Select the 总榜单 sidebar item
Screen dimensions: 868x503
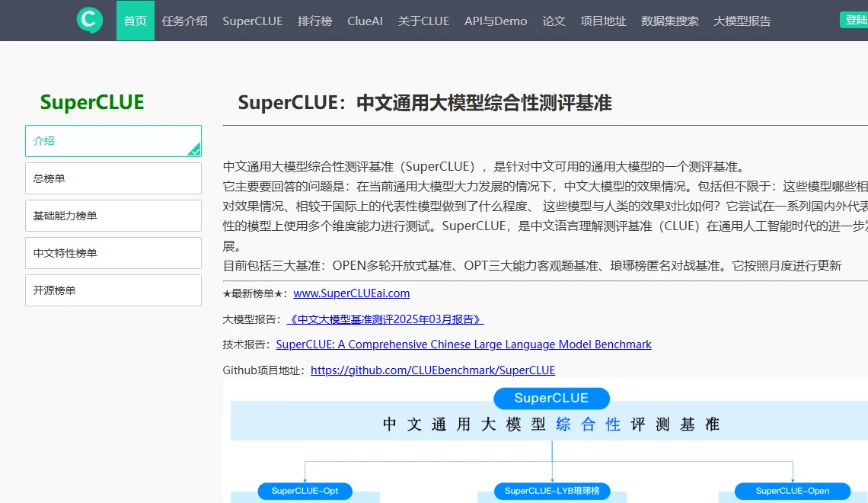coord(113,178)
